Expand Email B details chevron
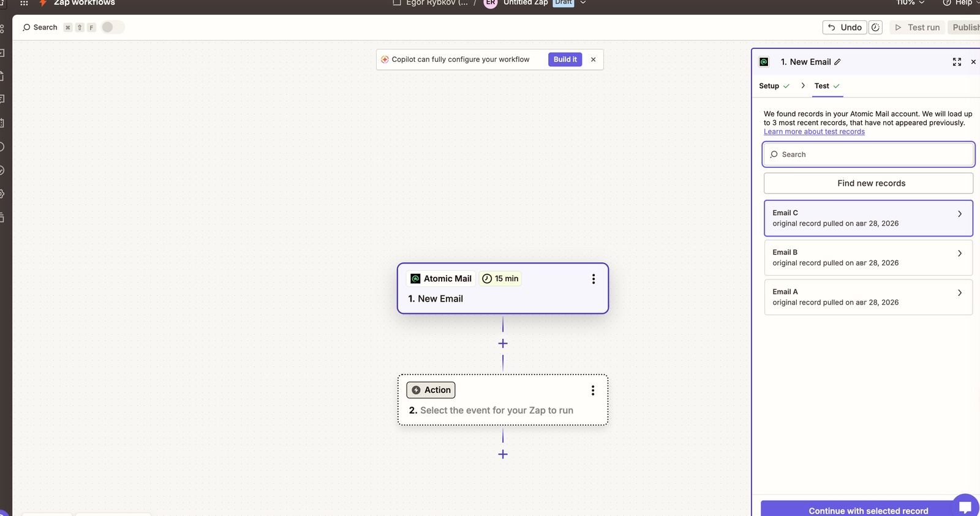The width and height of the screenshot is (980, 516). point(960,253)
